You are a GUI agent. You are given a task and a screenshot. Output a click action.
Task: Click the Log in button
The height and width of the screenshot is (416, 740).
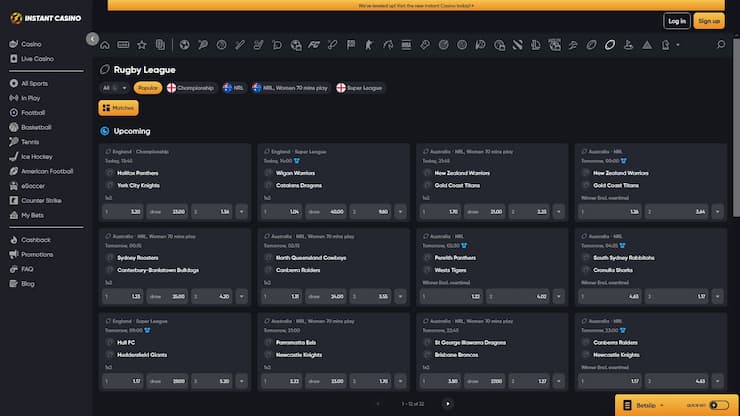click(x=677, y=21)
